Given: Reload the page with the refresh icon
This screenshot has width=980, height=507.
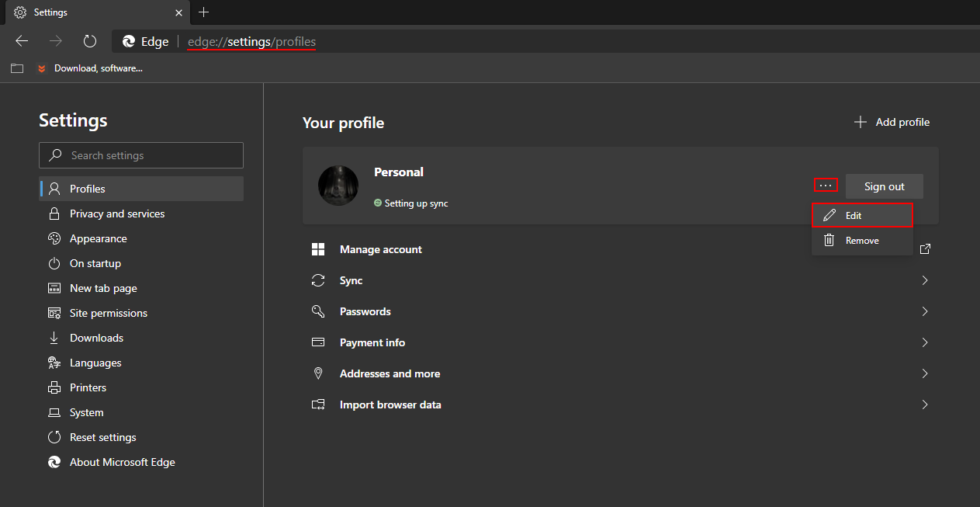Looking at the screenshot, I should (90, 41).
